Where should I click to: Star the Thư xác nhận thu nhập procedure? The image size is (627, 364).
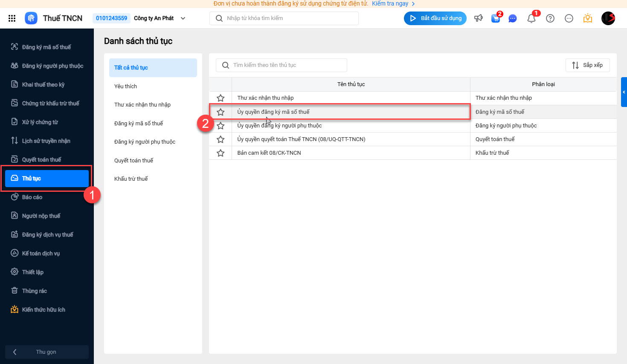point(221,98)
